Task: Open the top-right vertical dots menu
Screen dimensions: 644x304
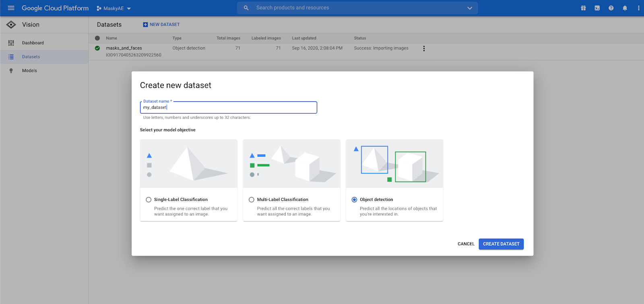Action: pyautogui.click(x=638, y=8)
